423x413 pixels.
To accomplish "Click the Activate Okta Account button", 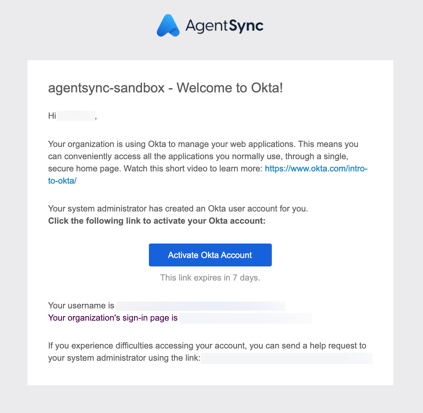I will coord(210,255).
